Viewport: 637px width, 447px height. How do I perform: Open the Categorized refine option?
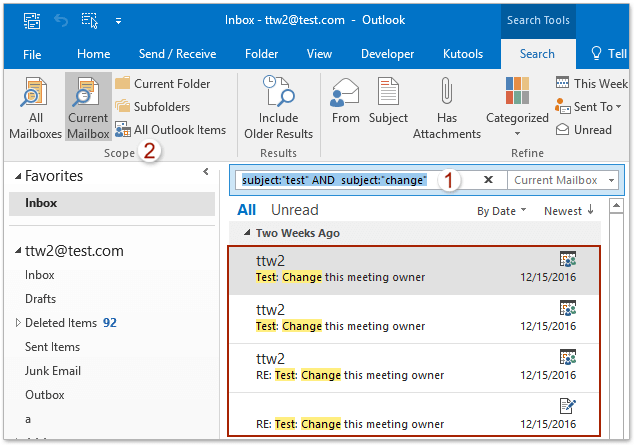tap(517, 108)
